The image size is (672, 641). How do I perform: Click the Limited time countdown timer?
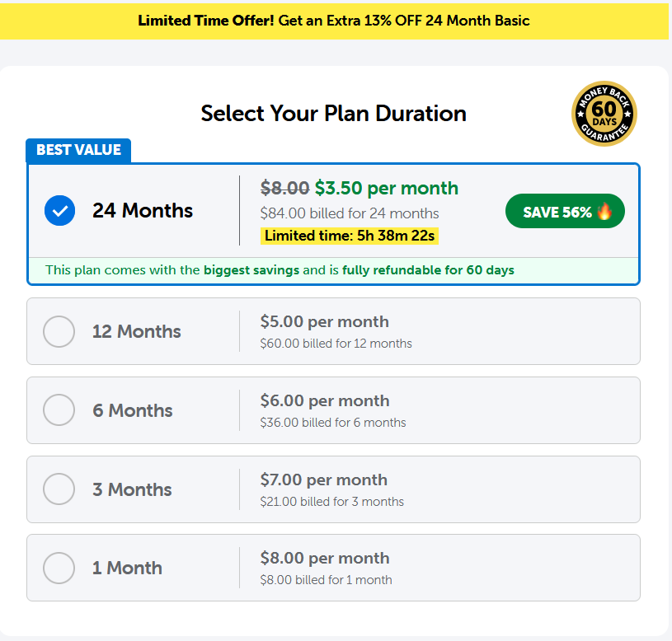point(350,236)
